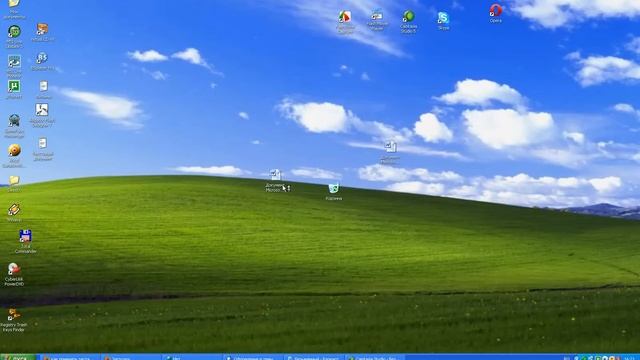
Task: Click the green Start (пуск) button
Action: click(18, 357)
